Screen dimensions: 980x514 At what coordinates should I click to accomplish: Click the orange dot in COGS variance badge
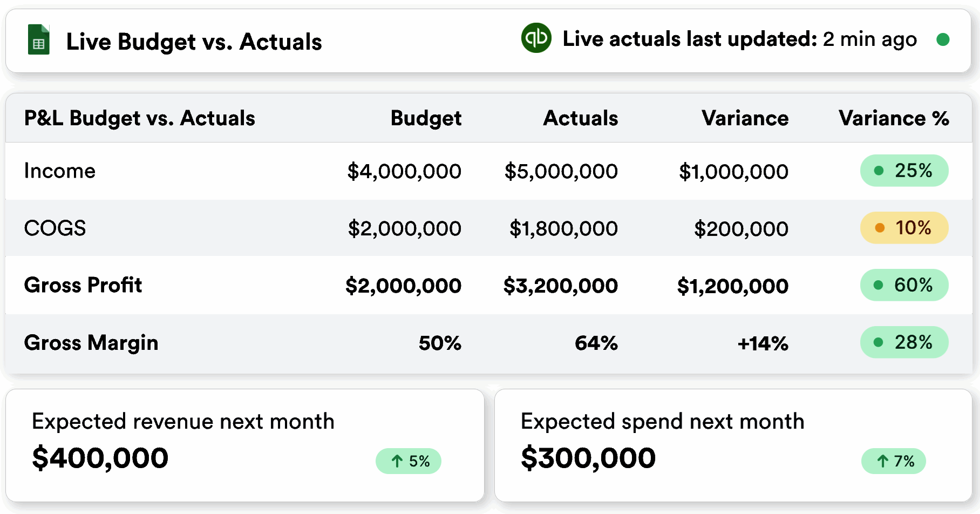click(x=880, y=228)
